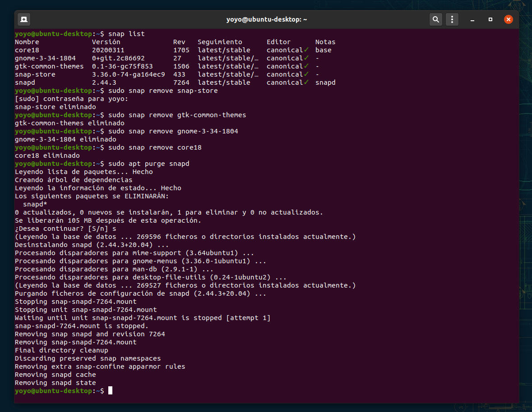532x412 pixels.
Task: Maximize the terminal window
Action: [x=490, y=20]
